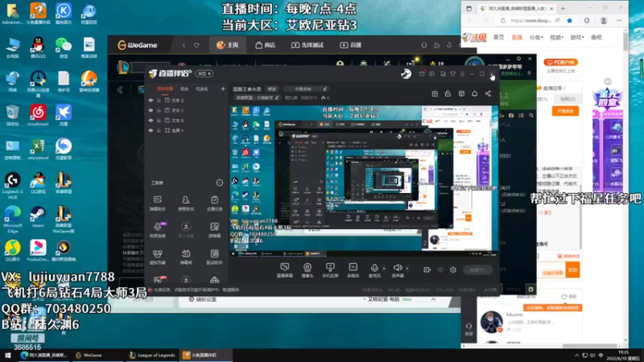Viewport: 644px width, 362px height.
Task: Toggle the lock on 文本 1 source
Action: (x=159, y=110)
